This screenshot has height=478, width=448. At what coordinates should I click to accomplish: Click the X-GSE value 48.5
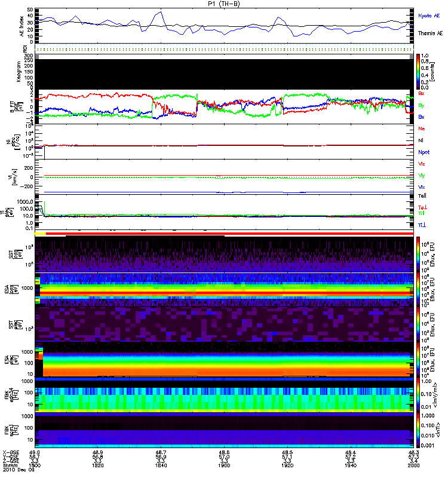click(287, 453)
